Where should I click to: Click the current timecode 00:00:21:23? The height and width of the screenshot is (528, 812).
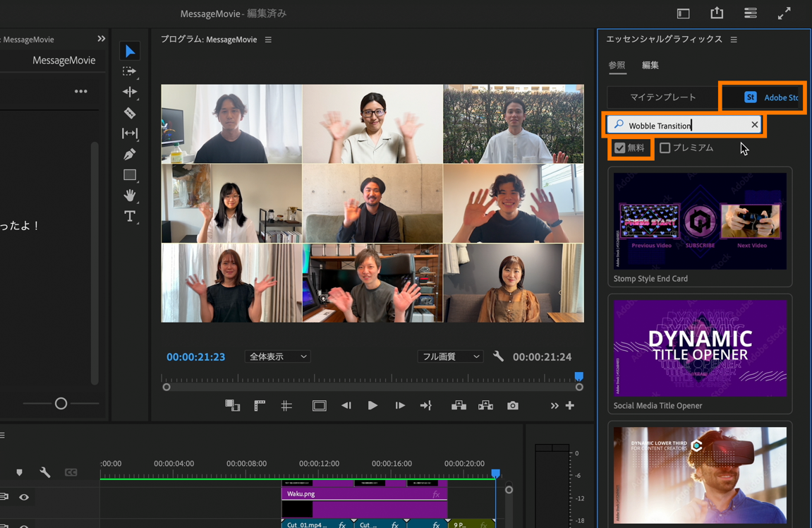tap(195, 356)
